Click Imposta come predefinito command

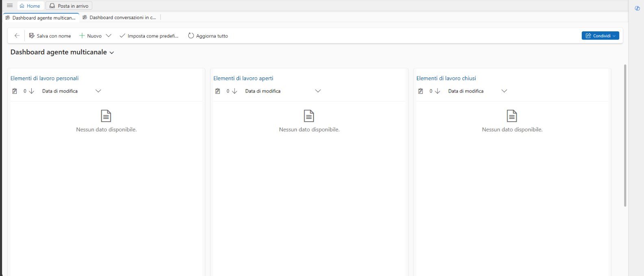149,36
